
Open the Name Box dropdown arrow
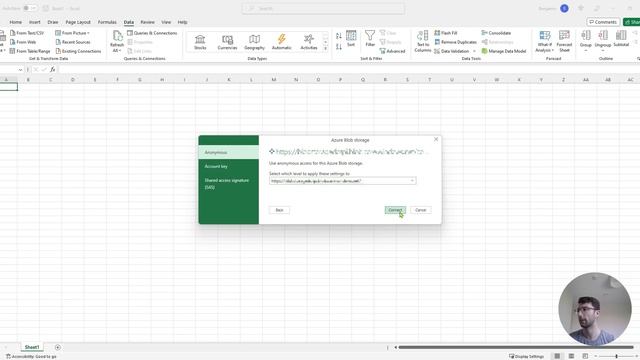pos(20,70)
